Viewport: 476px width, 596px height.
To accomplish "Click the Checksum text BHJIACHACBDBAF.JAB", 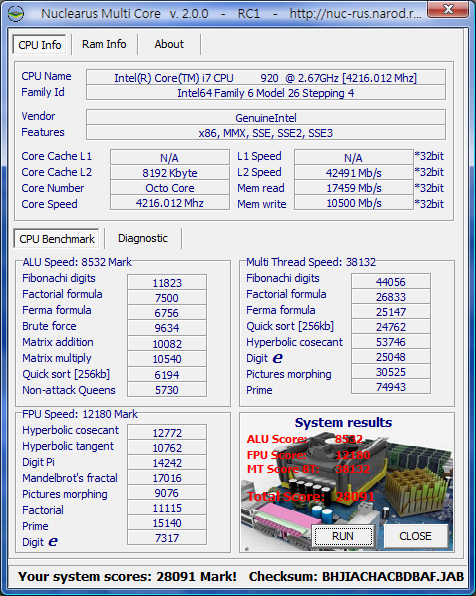I will (393, 576).
